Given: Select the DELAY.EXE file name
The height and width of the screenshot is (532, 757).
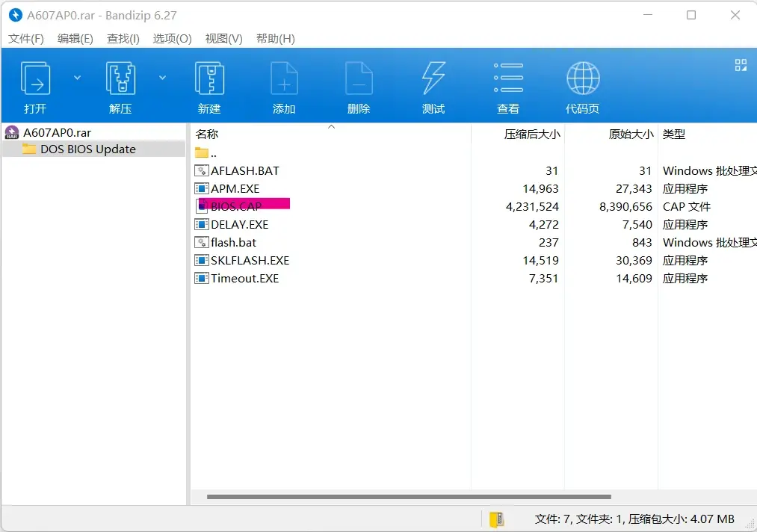Looking at the screenshot, I should [239, 224].
